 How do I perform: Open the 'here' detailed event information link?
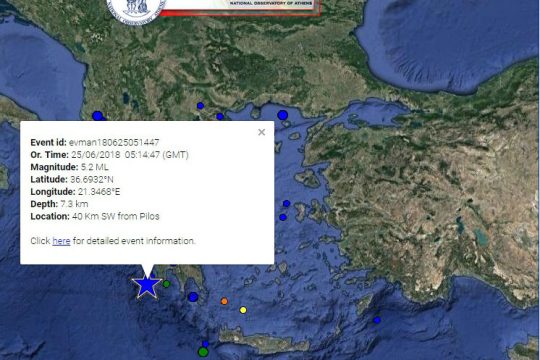[x=61, y=241]
